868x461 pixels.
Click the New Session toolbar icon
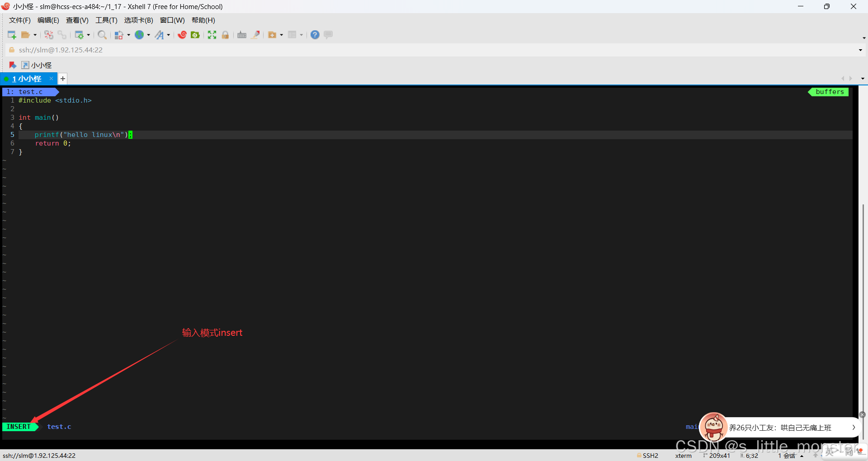pyautogui.click(x=12, y=35)
